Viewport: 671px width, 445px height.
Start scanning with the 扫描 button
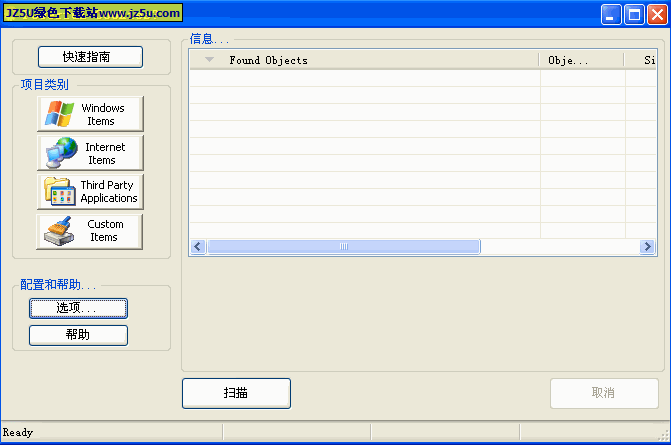pos(236,393)
